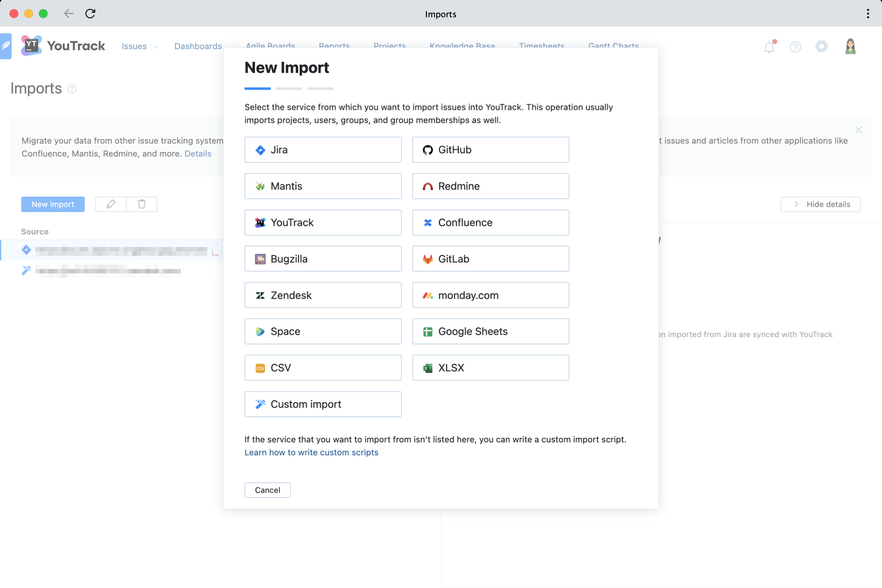882x588 pixels.
Task: Open Learn how to write custom scripts
Action: coord(311,452)
